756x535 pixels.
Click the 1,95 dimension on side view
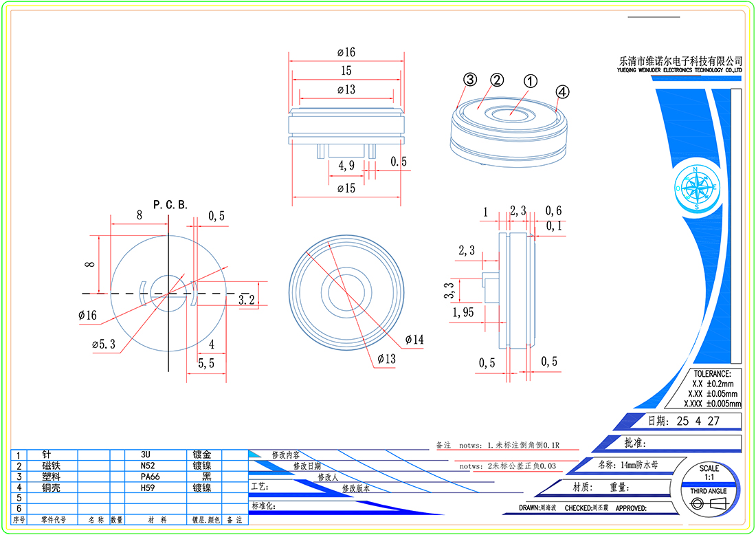pos(463,313)
